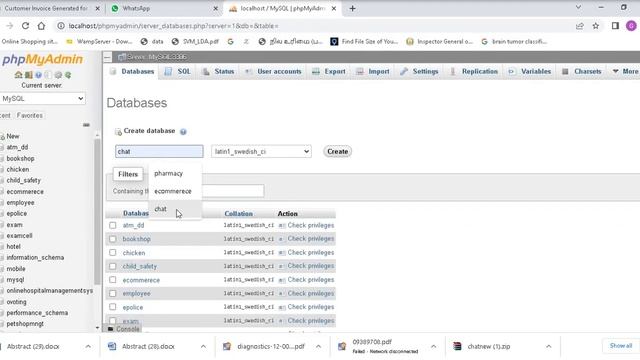Choose ecommerece from autocomplete suggestions

click(175, 191)
